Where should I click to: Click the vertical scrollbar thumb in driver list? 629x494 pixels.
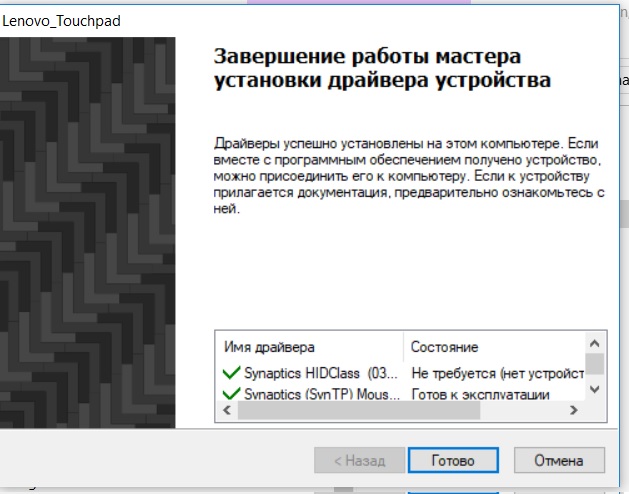(595, 362)
